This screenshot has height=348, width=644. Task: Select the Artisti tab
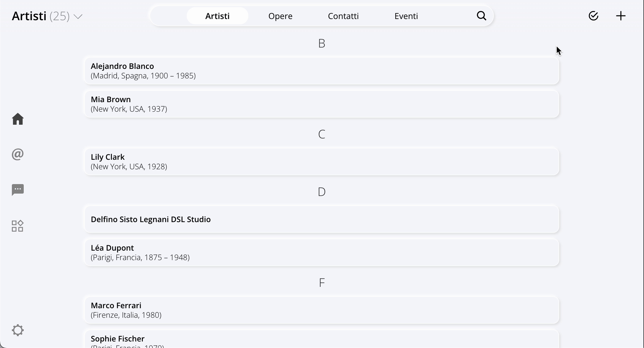click(218, 16)
